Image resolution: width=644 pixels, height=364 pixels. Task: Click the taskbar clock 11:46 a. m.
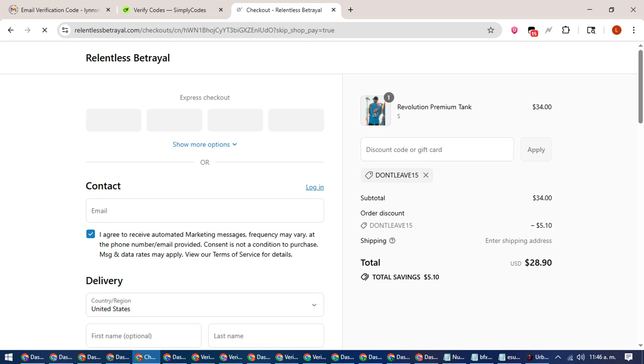[603, 357]
